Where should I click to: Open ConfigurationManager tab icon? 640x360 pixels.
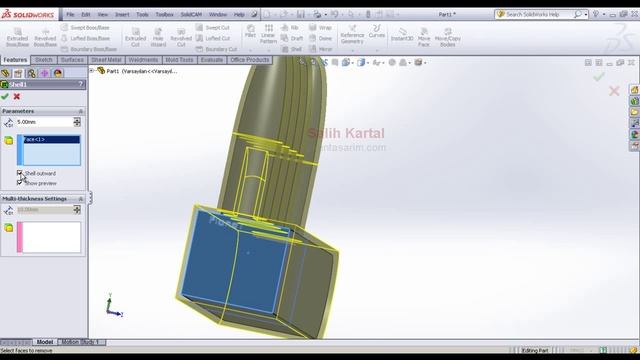click(x=31, y=73)
